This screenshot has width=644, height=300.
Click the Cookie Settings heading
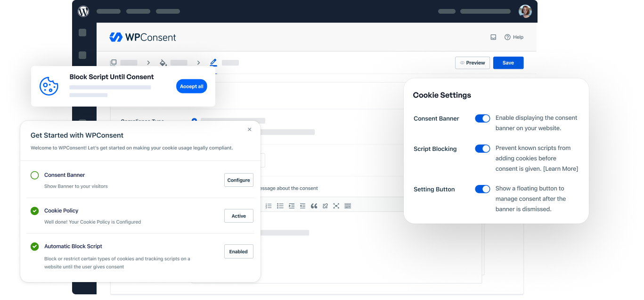[442, 95]
